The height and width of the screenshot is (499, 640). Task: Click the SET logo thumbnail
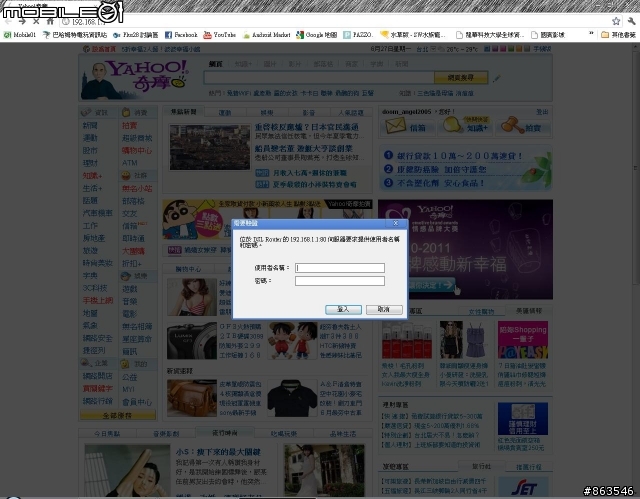coord(523,487)
